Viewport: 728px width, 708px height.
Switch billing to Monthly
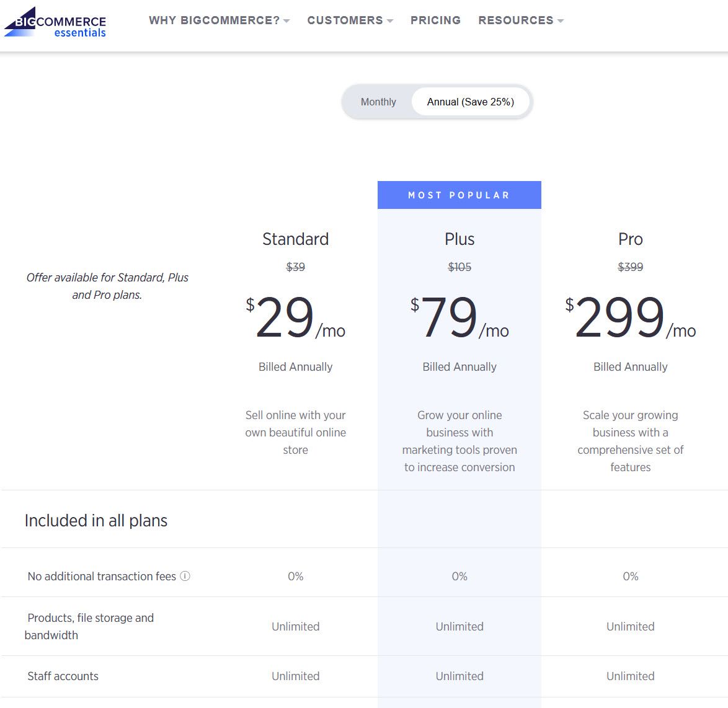click(378, 102)
